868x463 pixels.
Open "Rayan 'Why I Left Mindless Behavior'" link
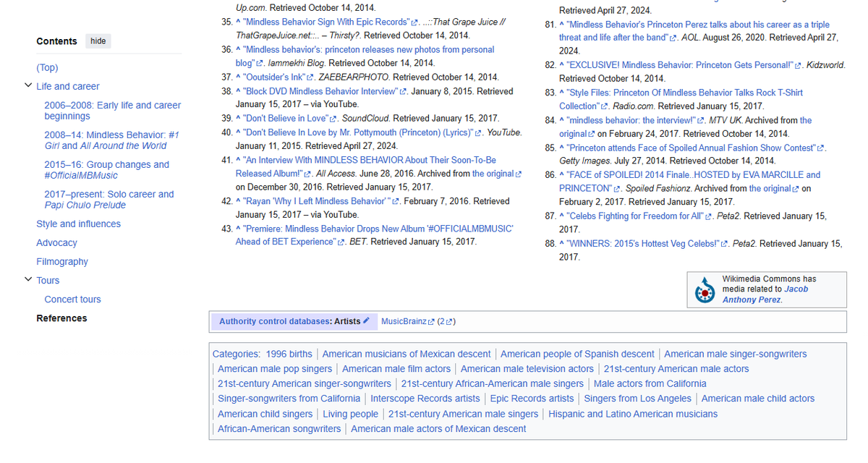[x=322, y=202]
